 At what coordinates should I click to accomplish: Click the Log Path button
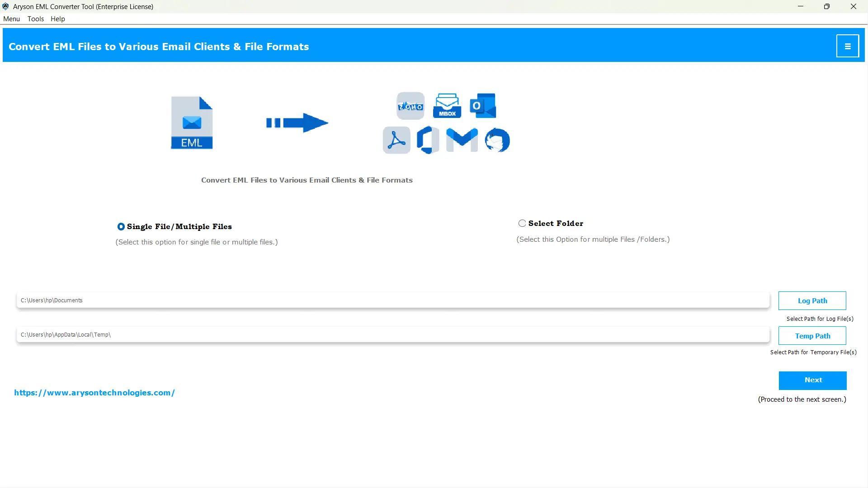(x=812, y=300)
